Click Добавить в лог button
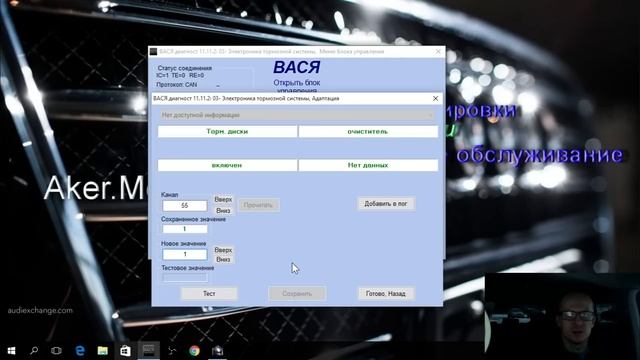 tap(386, 204)
